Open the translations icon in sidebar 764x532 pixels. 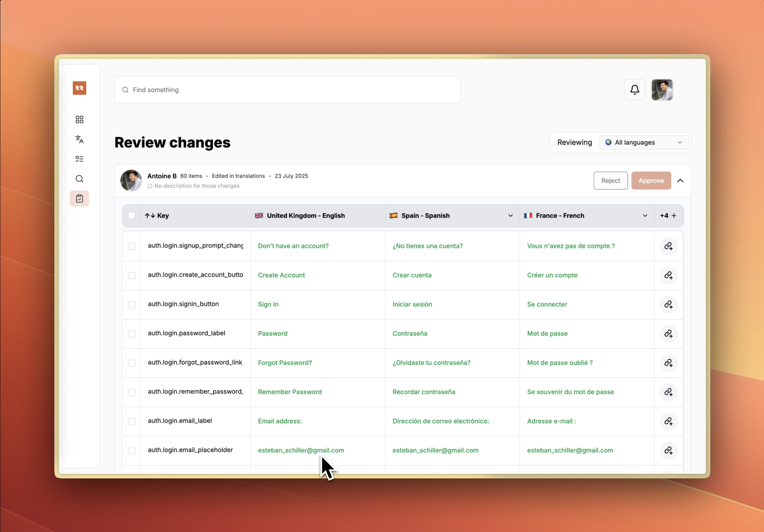[x=79, y=139]
